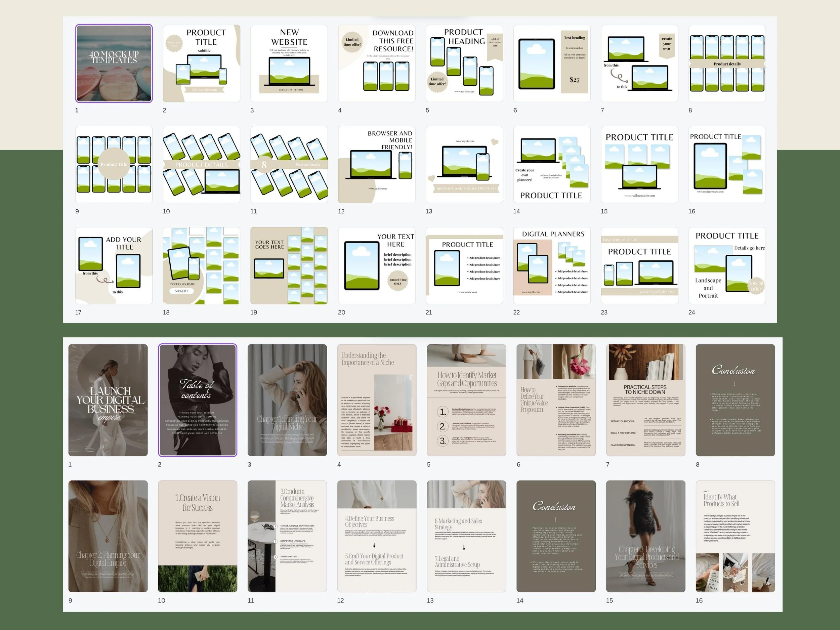Select Product Title page 15 with laptop
Image resolution: width=840 pixels, height=630 pixels.
(639, 164)
